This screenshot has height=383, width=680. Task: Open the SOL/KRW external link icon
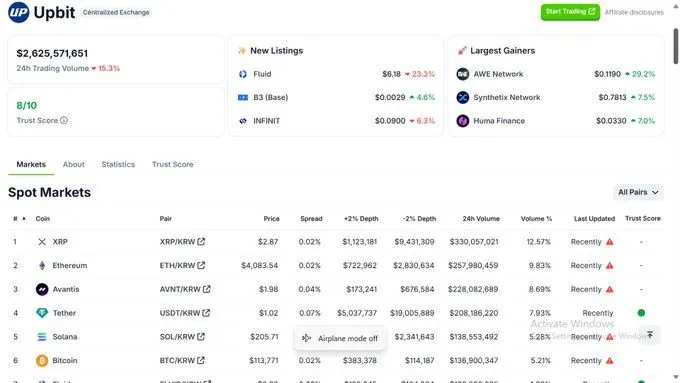[x=201, y=336]
